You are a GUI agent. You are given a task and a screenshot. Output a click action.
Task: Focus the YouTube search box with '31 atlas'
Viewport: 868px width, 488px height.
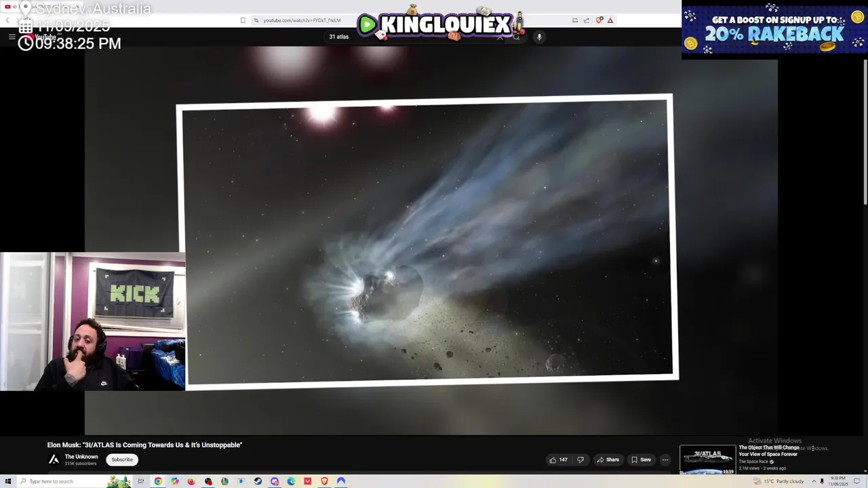414,37
